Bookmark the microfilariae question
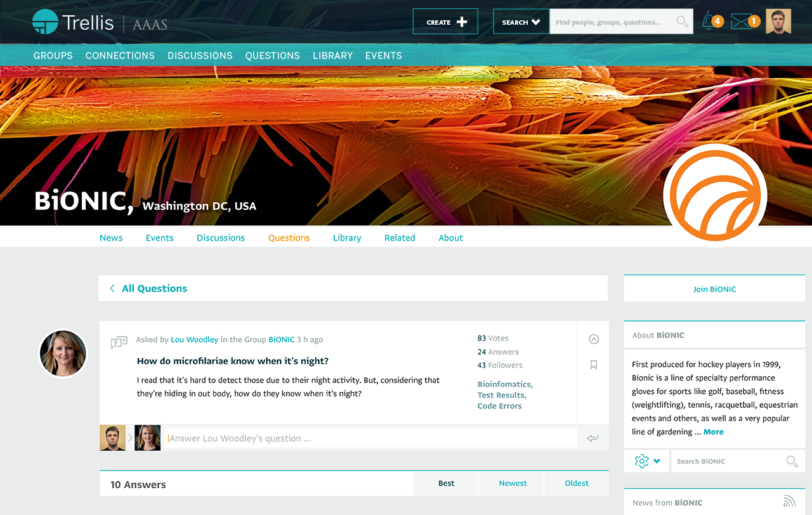 point(594,365)
